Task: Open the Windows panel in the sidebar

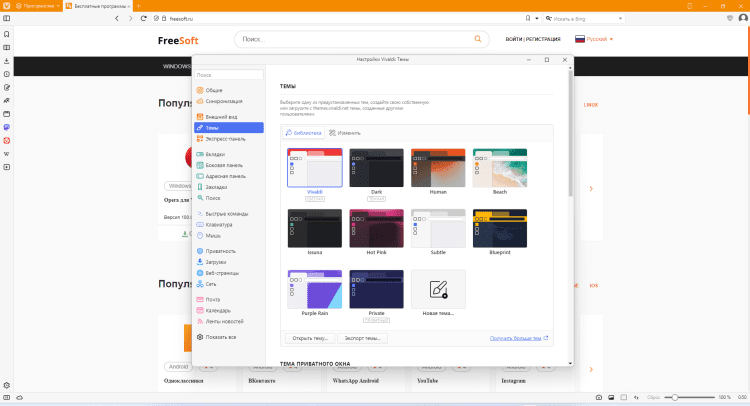Action: (x=7, y=114)
